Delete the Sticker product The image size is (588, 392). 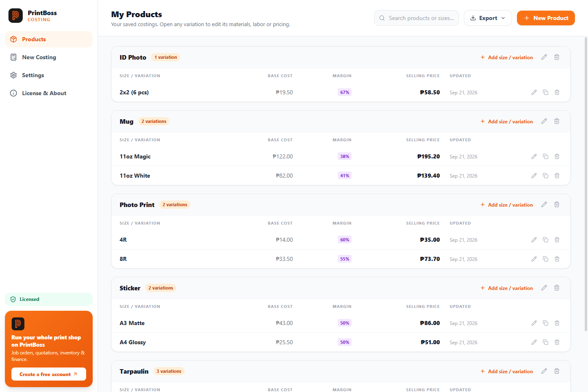[x=557, y=288]
